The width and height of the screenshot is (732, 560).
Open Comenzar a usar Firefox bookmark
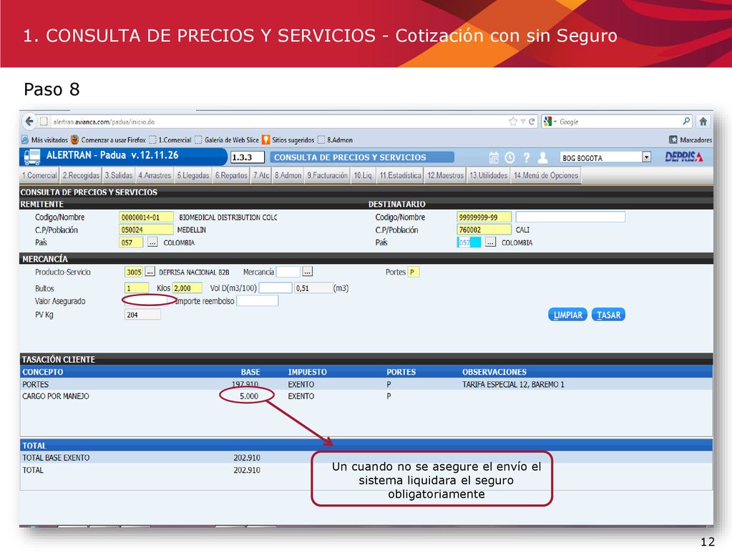pos(108,140)
